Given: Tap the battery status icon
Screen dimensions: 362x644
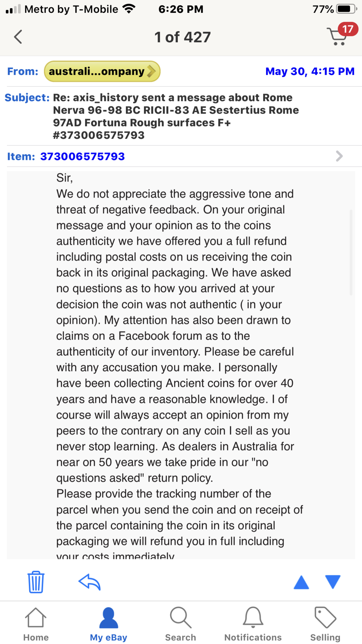Looking at the screenshot, I should coord(347,9).
